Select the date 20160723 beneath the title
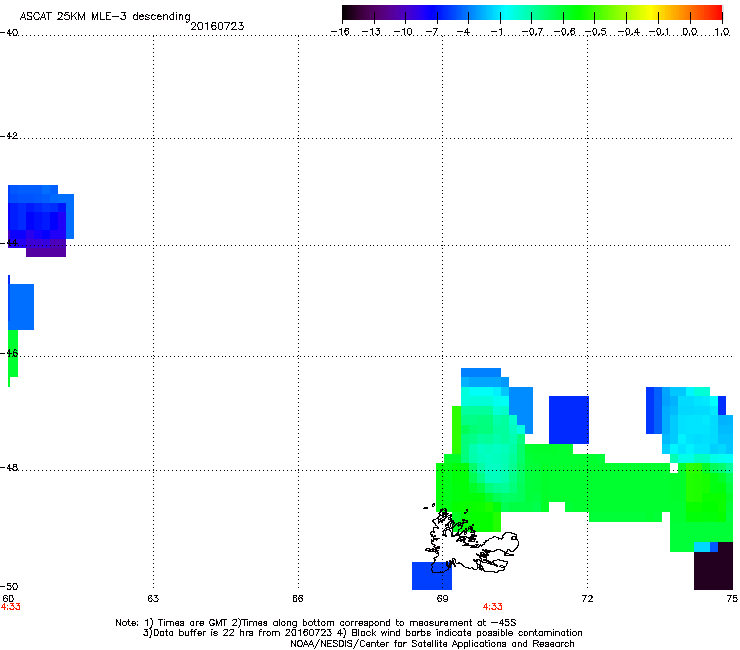Image resolution: width=740 pixels, height=650 pixels. click(x=217, y=26)
